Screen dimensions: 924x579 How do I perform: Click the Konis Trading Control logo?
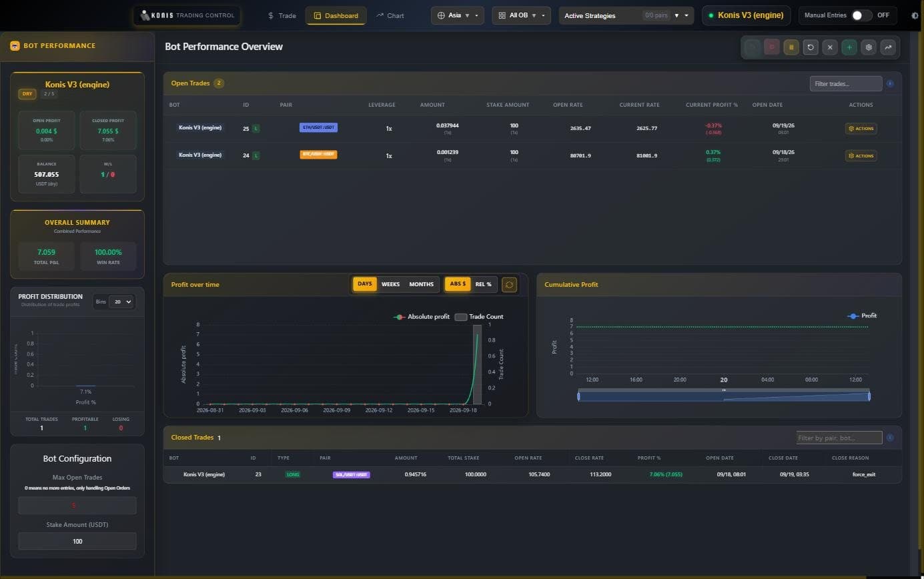187,15
